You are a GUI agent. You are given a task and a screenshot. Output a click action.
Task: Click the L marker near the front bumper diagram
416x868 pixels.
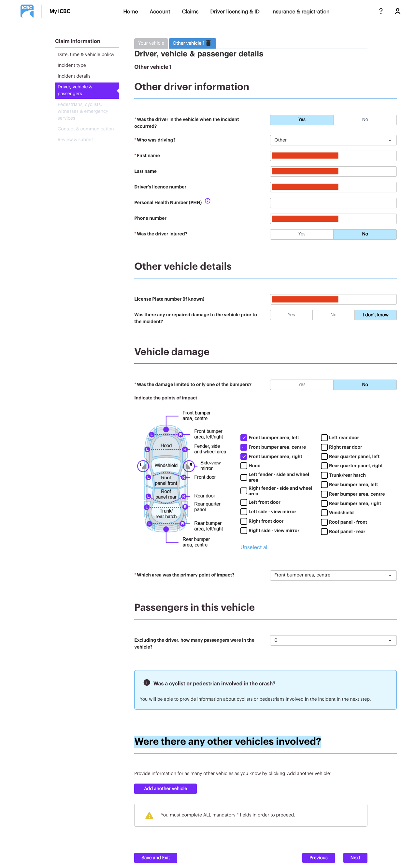(x=151, y=435)
